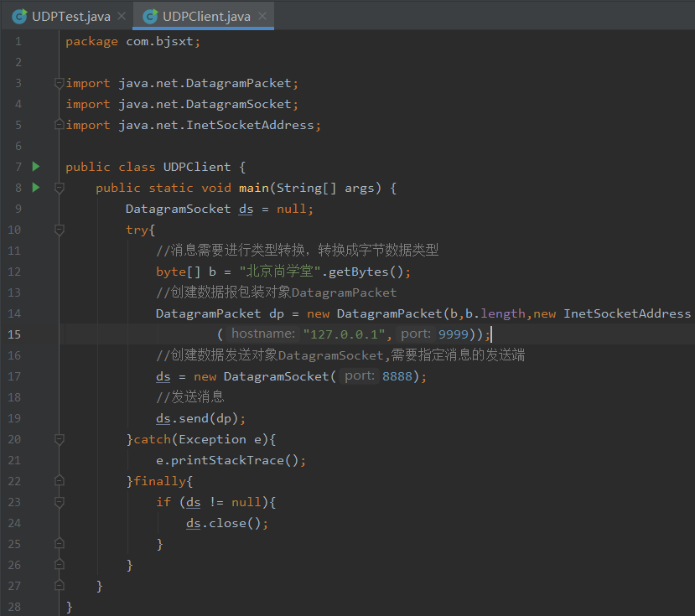
Task: Close the UDPTest.java tab
Action: coord(122,17)
